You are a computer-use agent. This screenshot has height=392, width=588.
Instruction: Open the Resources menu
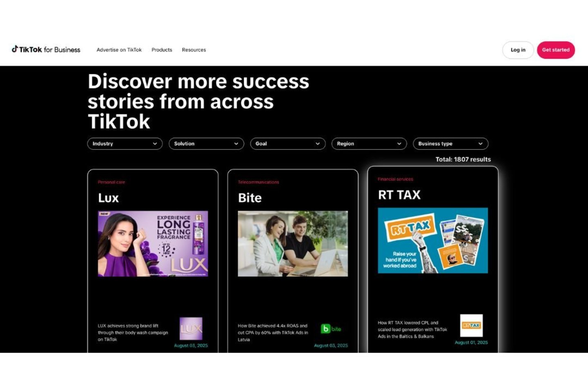tap(194, 50)
